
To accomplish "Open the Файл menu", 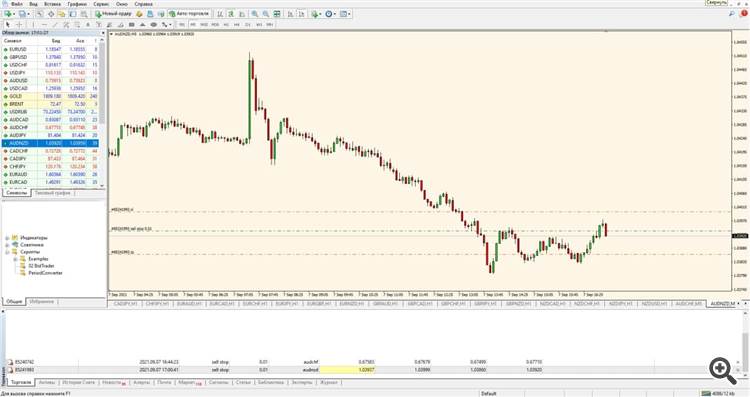I will tap(16, 4).
